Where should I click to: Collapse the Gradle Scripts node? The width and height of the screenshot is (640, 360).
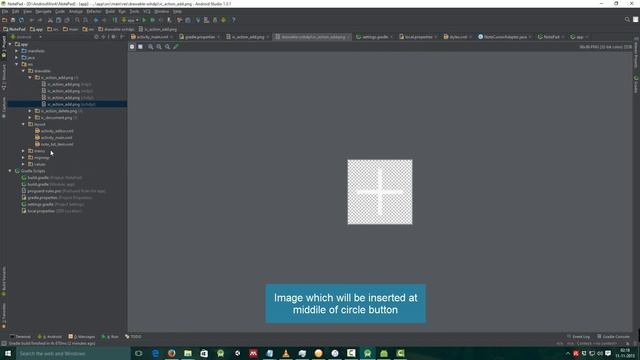10,171
